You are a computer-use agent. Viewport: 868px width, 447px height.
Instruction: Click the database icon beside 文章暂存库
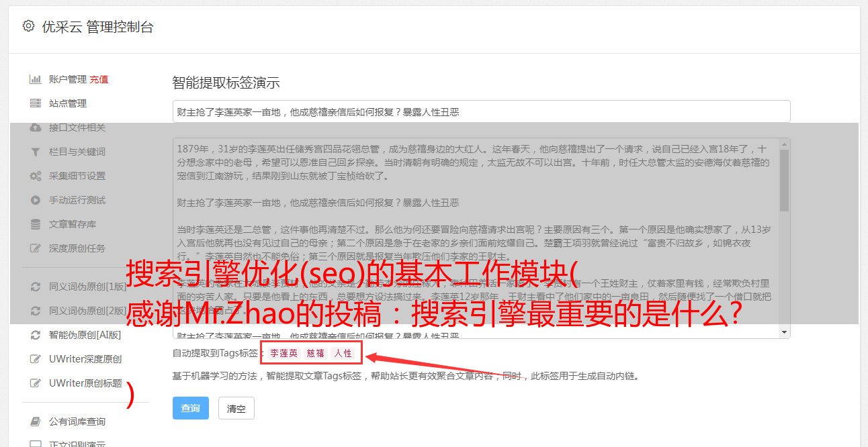pos(35,224)
